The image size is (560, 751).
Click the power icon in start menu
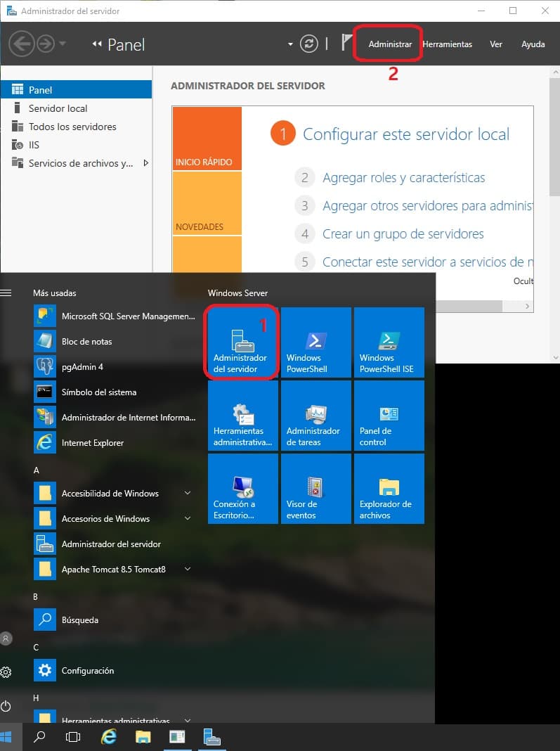point(6,706)
